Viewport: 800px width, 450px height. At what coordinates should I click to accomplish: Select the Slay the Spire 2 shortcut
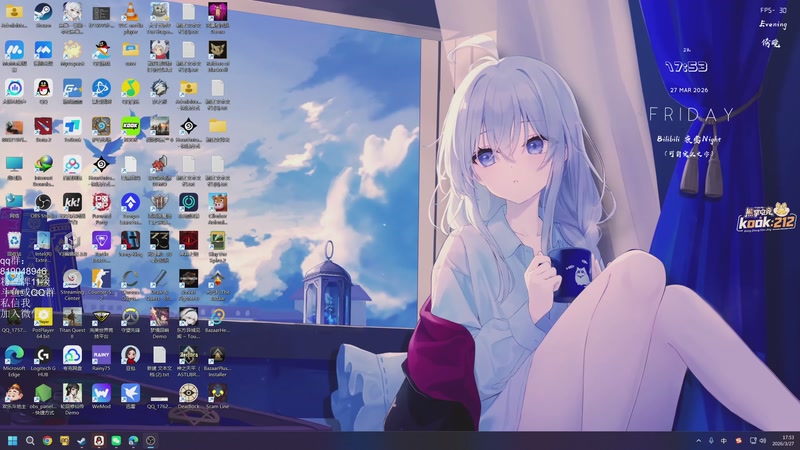(217, 246)
